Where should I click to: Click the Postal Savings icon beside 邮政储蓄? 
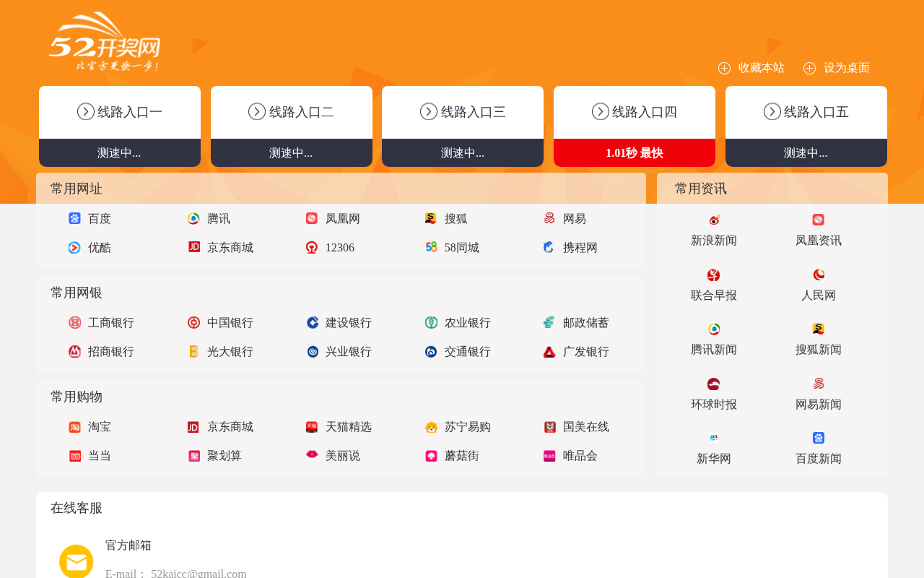pos(549,322)
